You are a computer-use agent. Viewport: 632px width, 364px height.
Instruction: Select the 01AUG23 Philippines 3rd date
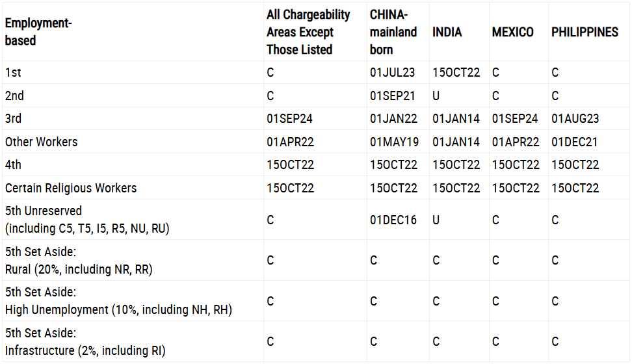[x=575, y=118]
